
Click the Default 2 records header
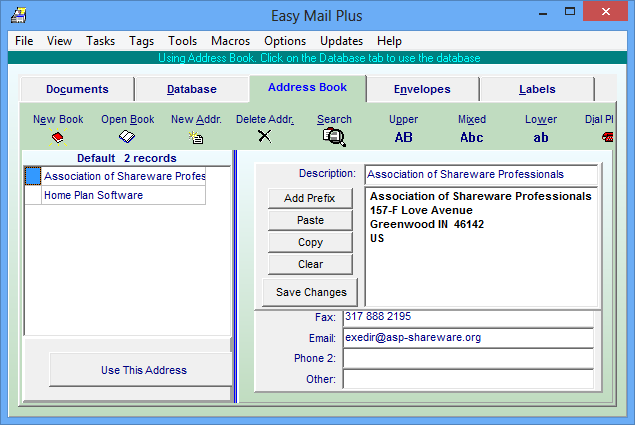click(x=127, y=158)
